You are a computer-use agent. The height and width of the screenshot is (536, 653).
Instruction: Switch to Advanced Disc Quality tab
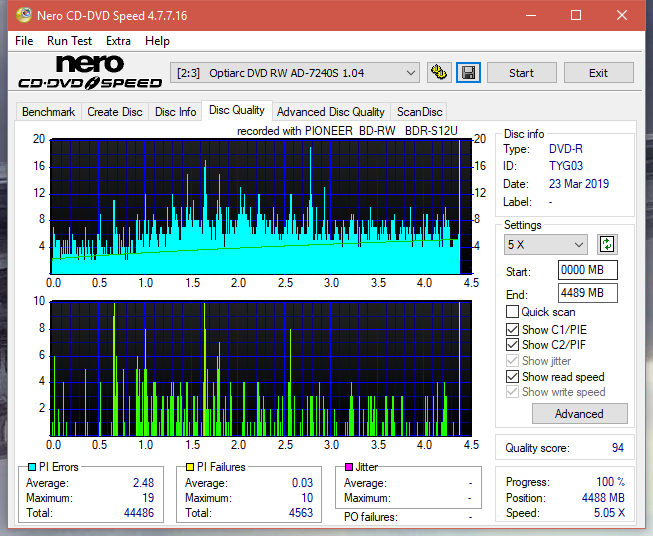tap(331, 112)
